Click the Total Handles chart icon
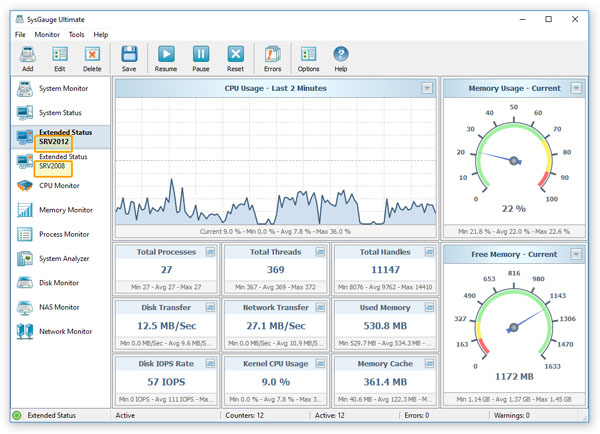Viewport: 600px width, 434px height. click(x=429, y=252)
